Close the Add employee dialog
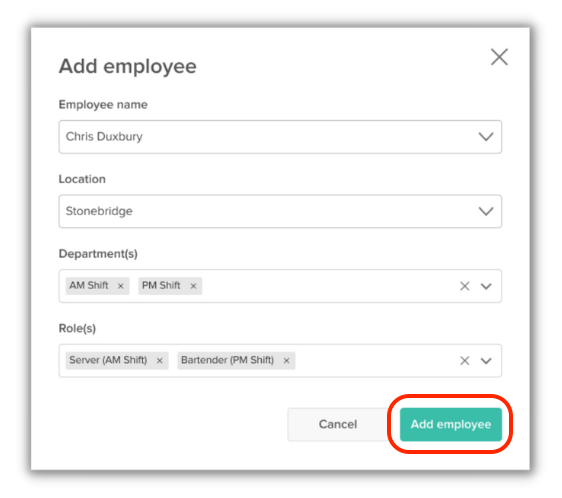Screen dimensions: 562x498 499,57
